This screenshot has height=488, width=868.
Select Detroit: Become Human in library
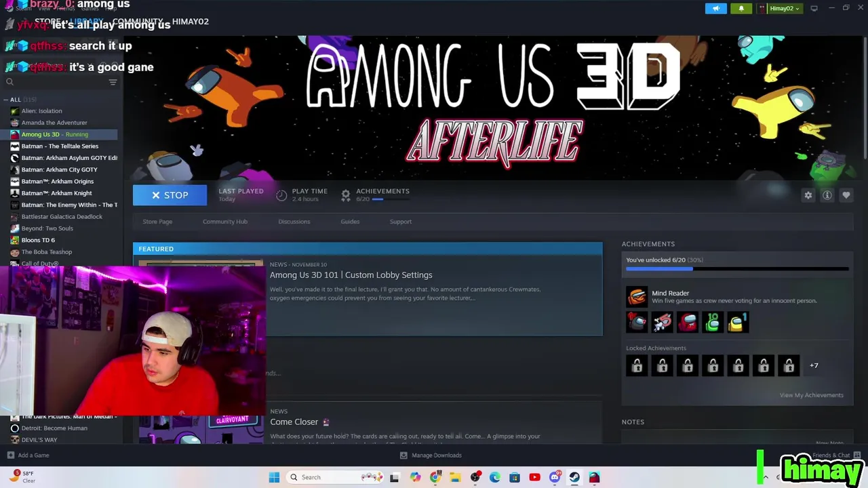click(54, 428)
